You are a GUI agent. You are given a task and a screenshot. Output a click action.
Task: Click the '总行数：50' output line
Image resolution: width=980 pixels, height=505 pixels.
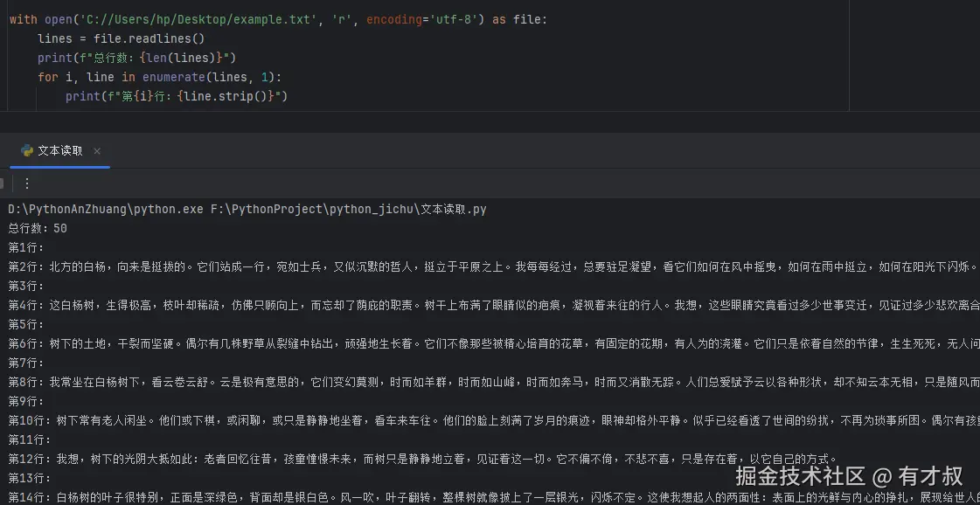[x=38, y=229]
